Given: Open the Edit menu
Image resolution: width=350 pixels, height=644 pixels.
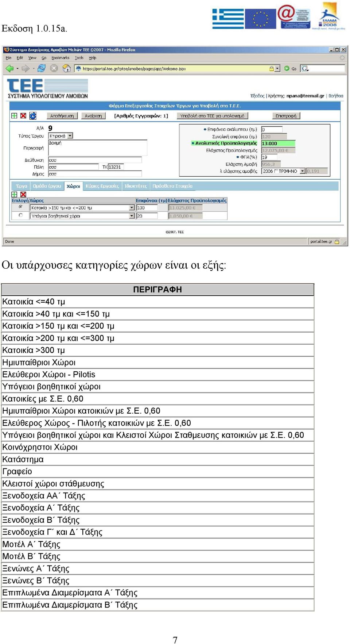Looking at the screenshot, I should coord(20,58).
